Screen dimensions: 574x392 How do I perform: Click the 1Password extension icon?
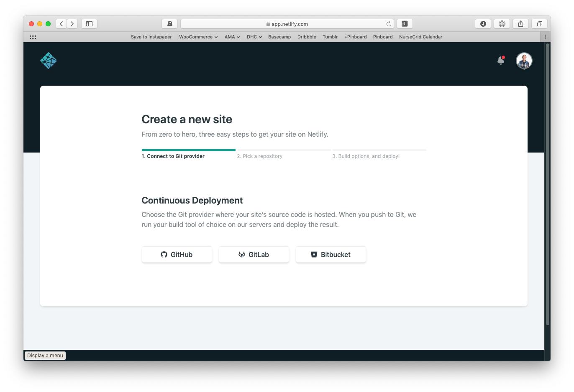[502, 24]
